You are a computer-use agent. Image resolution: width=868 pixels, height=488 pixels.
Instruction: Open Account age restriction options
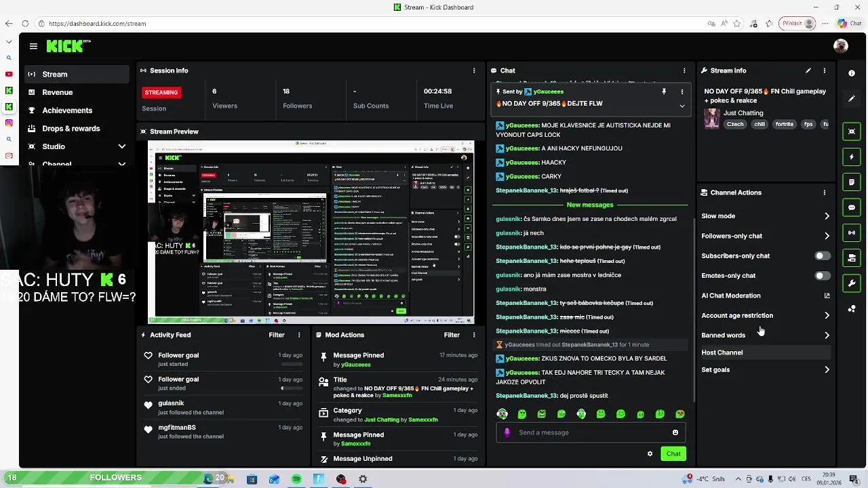click(x=766, y=316)
